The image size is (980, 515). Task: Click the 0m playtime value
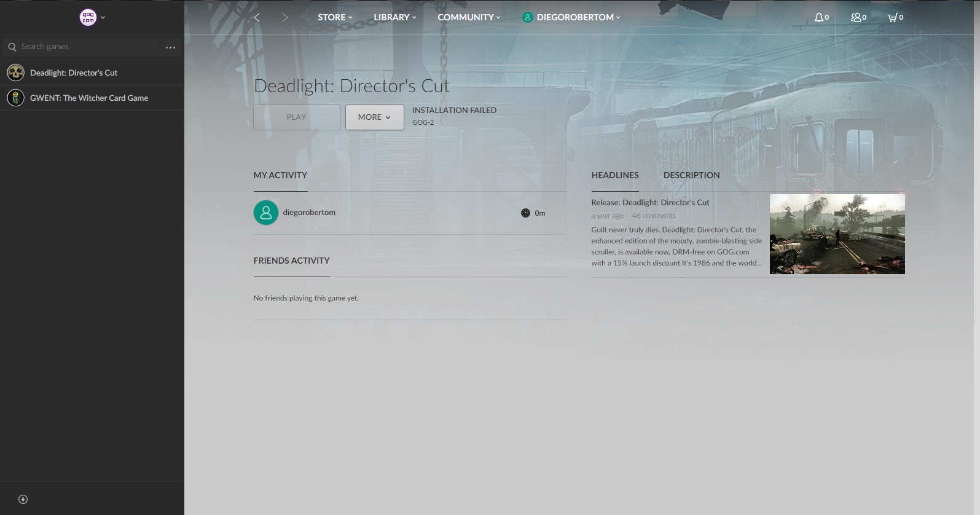539,213
